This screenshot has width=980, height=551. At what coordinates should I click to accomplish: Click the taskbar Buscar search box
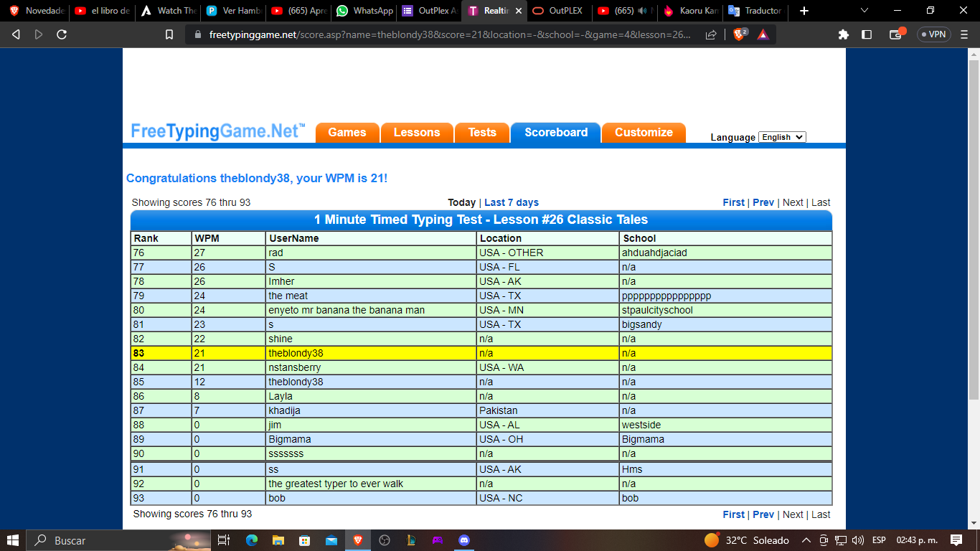(x=118, y=540)
